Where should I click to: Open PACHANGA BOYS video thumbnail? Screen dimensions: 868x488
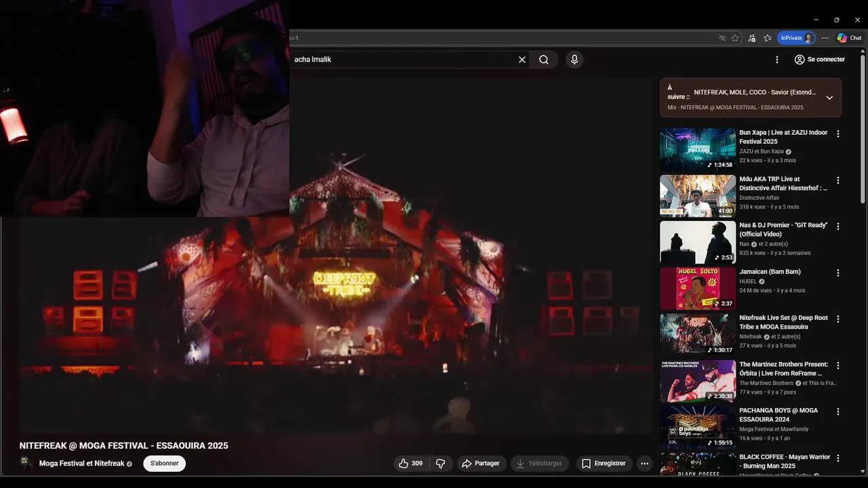click(698, 427)
